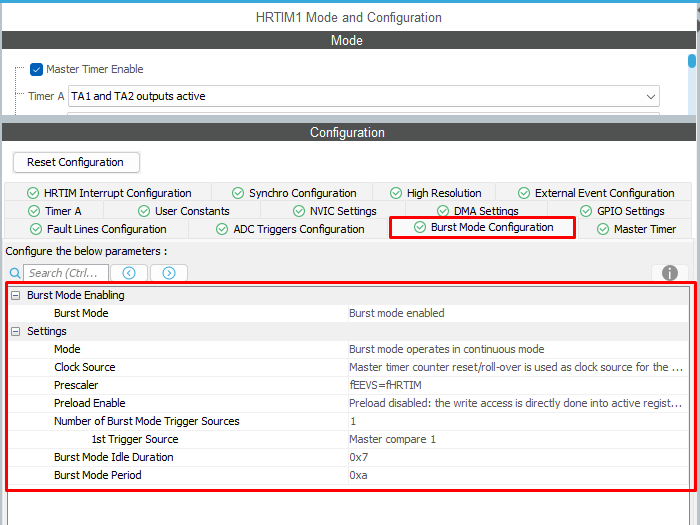Open External Event Configuration tab
This screenshot has height=525, width=700.
pos(595,193)
